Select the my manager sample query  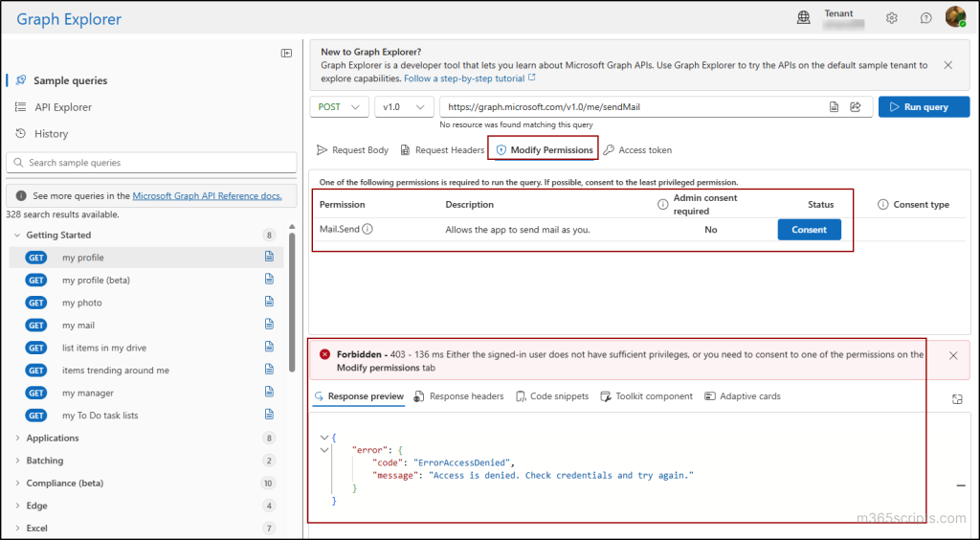click(x=146, y=392)
